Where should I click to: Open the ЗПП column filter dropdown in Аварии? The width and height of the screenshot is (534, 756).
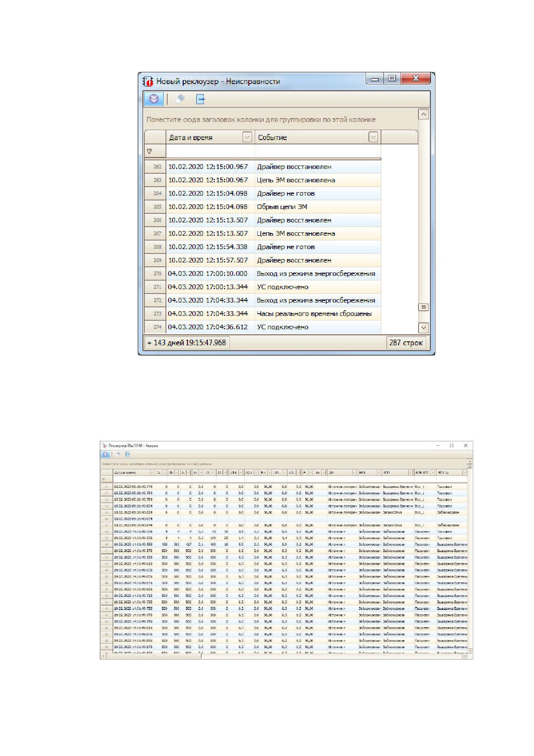410,472
